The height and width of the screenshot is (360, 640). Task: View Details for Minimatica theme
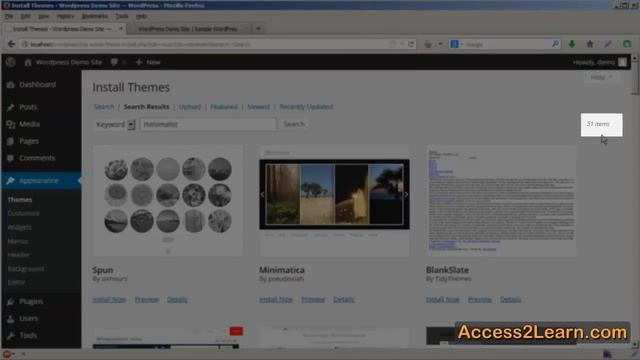click(x=344, y=300)
